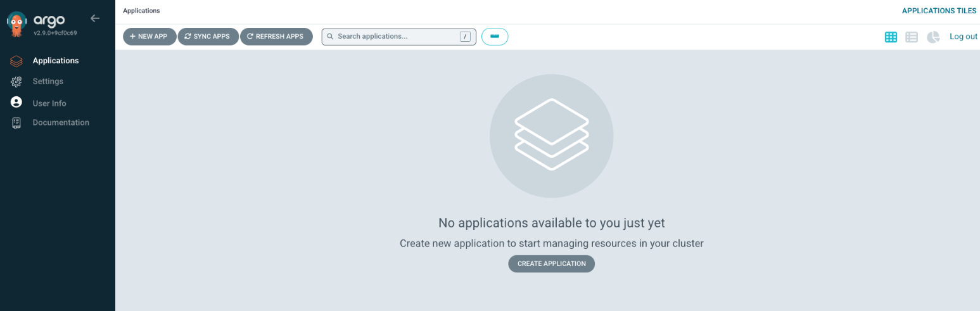
Task: Click the Settings gears icon
Action: click(x=16, y=82)
